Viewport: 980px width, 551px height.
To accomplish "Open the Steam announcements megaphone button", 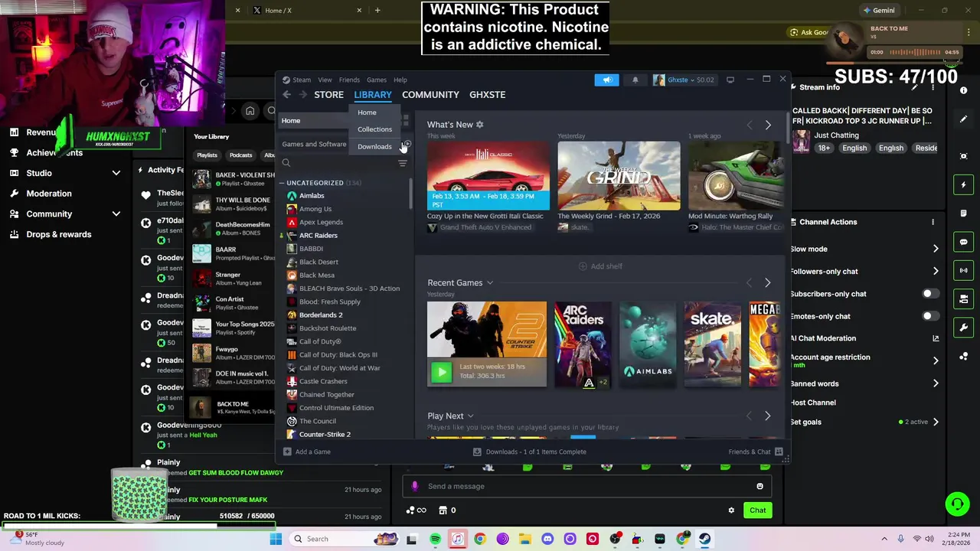I will click(606, 80).
